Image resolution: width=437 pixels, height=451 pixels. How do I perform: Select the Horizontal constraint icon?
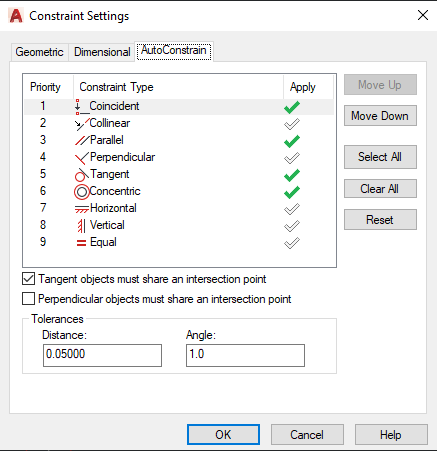point(82,209)
